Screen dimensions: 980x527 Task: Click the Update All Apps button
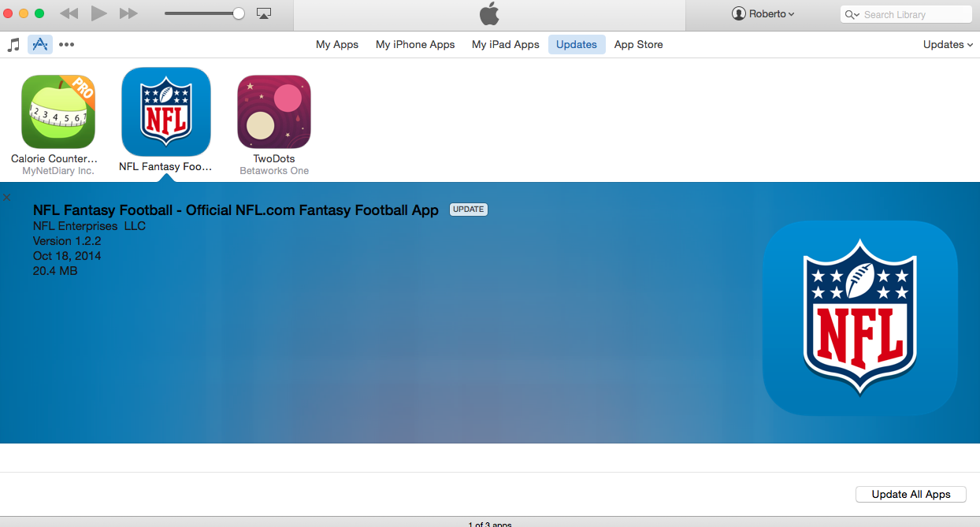[911, 494]
